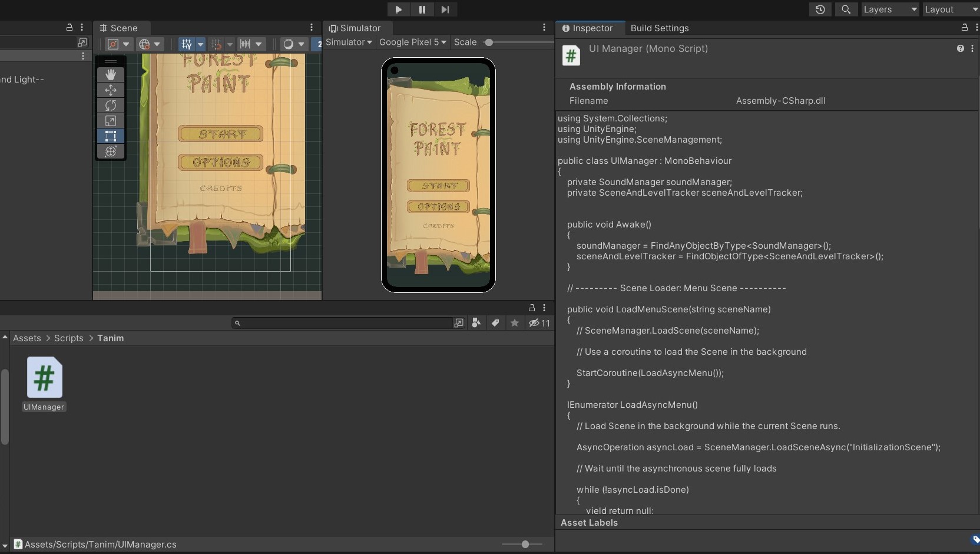Toggle the Project panel lock
The height and width of the screenshot is (554, 980).
[532, 308]
